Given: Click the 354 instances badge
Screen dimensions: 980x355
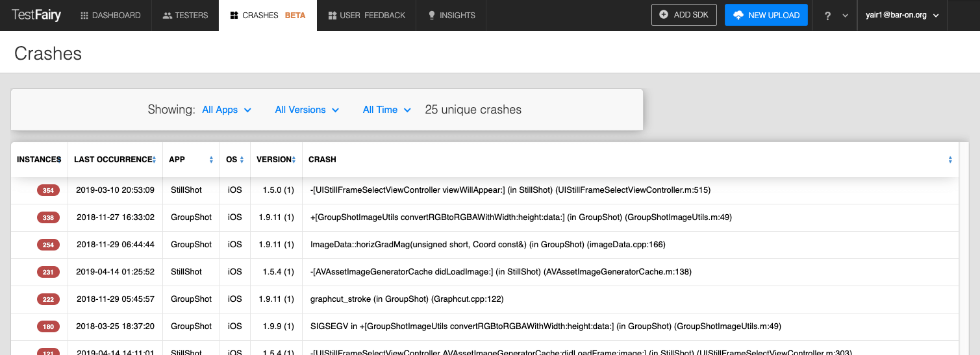Looking at the screenshot, I should 48,190.
